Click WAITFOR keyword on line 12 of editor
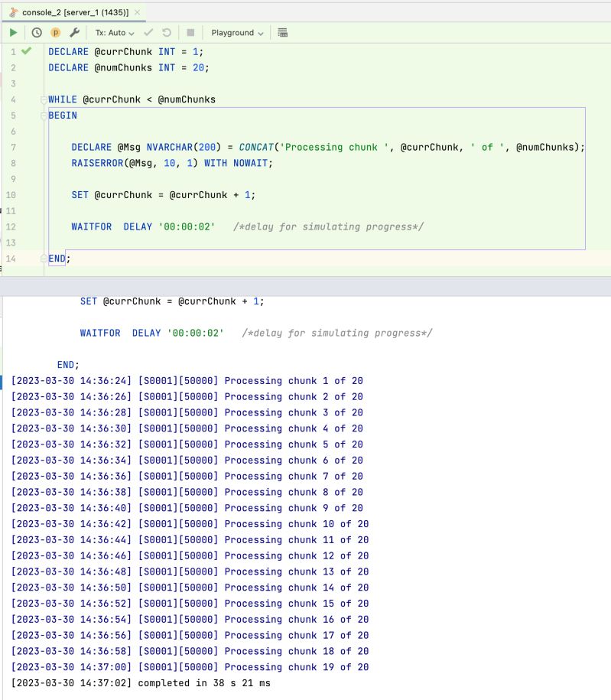This screenshot has height=700, width=611. point(92,226)
